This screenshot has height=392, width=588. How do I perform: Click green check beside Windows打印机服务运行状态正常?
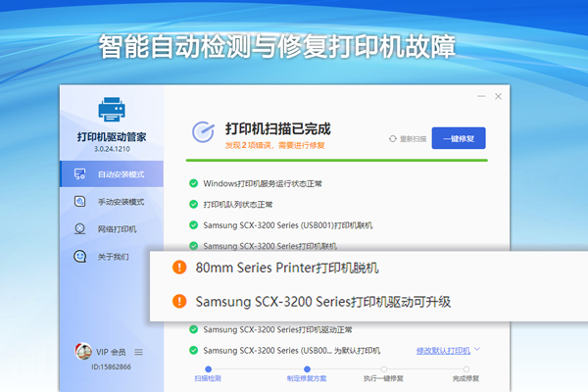[193, 183]
